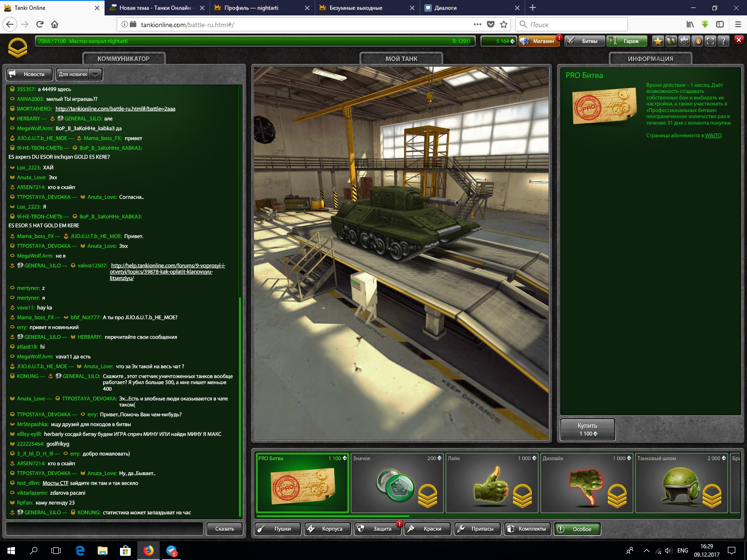Open Microsoft Edge from the taskbar
The width and height of the screenshot is (747, 560).
[x=80, y=551]
